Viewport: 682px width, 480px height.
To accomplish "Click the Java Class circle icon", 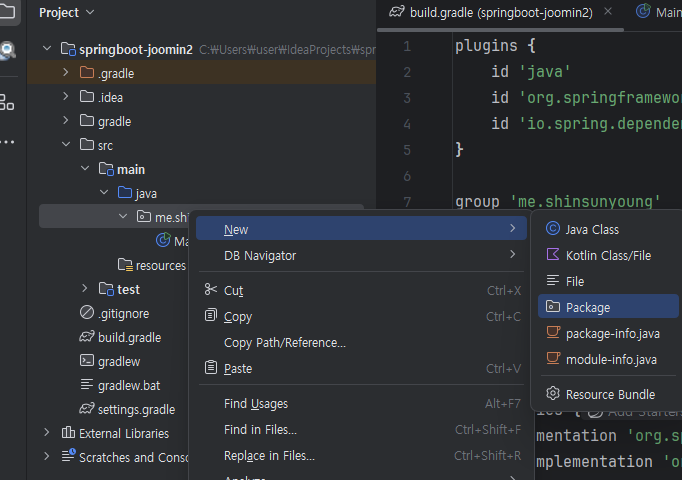I will 553,228.
